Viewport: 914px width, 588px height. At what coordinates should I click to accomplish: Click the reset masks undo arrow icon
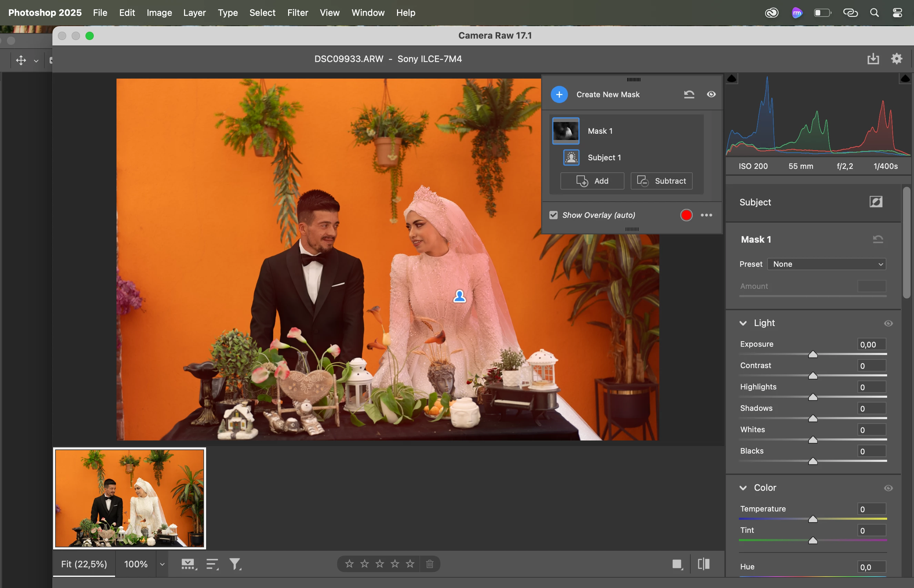tap(689, 94)
